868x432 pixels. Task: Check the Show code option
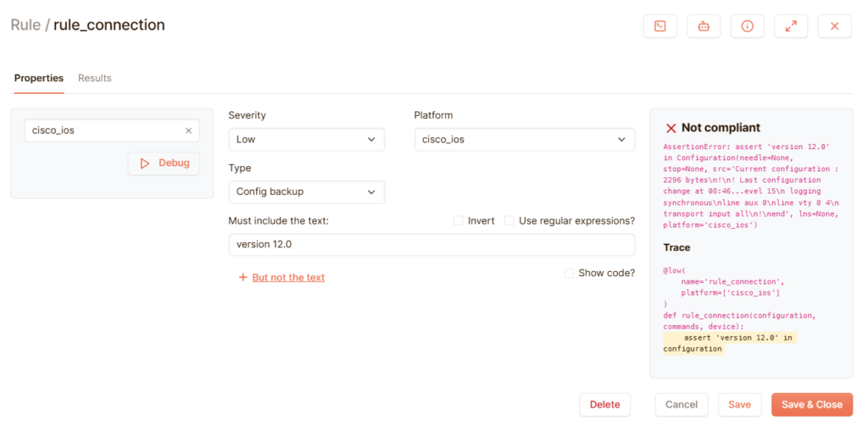569,273
